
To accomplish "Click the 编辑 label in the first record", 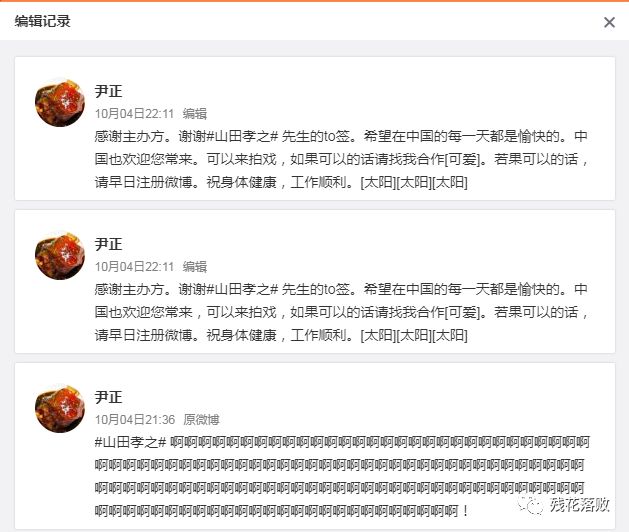I will pos(195,114).
